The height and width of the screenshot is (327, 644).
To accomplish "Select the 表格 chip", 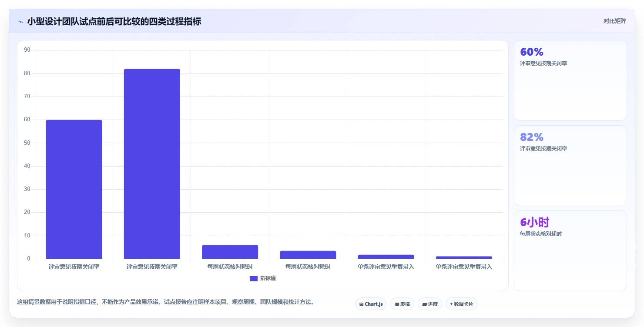I will pyautogui.click(x=402, y=304).
